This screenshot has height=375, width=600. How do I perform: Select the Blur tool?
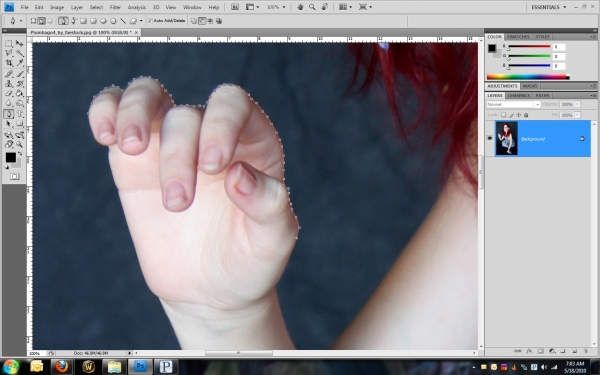coord(9,103)
